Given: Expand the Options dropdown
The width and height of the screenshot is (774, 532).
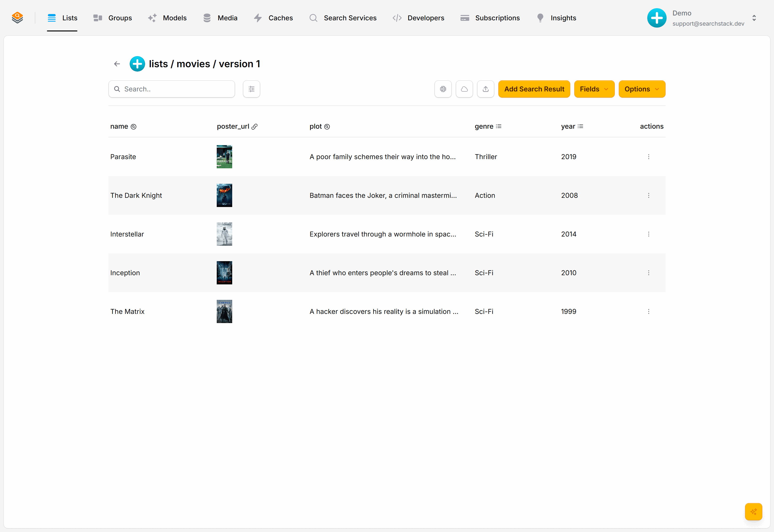Looking at the screenshot, I should [x=642, y=89].
